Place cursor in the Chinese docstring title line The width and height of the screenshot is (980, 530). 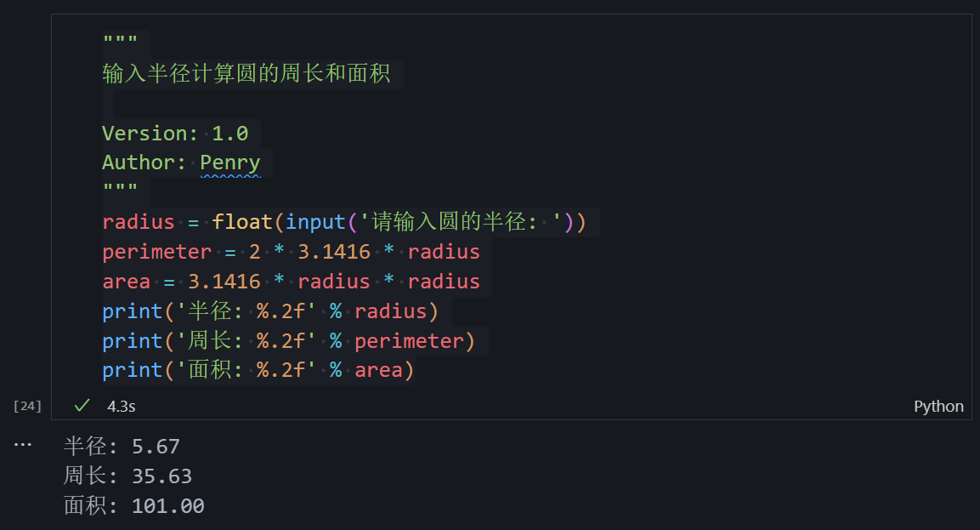click(x=246, y=74)
